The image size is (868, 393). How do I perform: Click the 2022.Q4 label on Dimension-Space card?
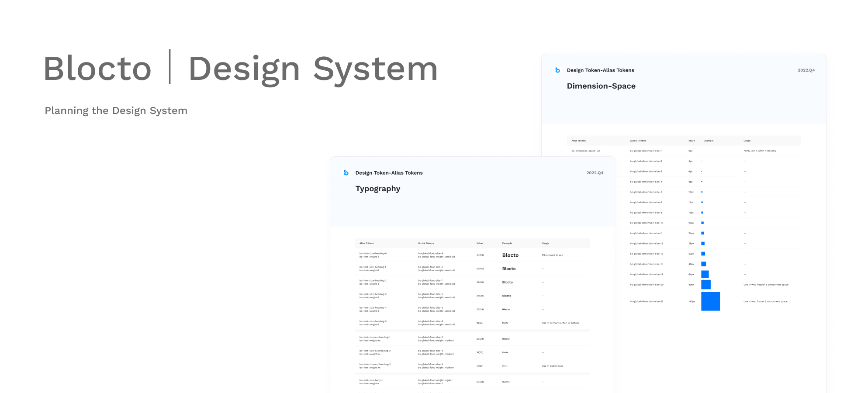[x=806, y=70]
